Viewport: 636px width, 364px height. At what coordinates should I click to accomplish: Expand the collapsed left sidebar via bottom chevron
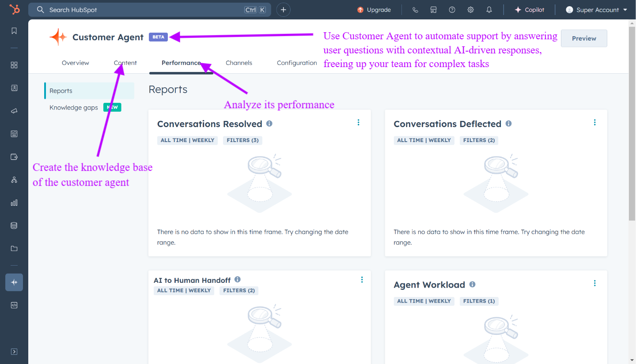click(14, 351)
